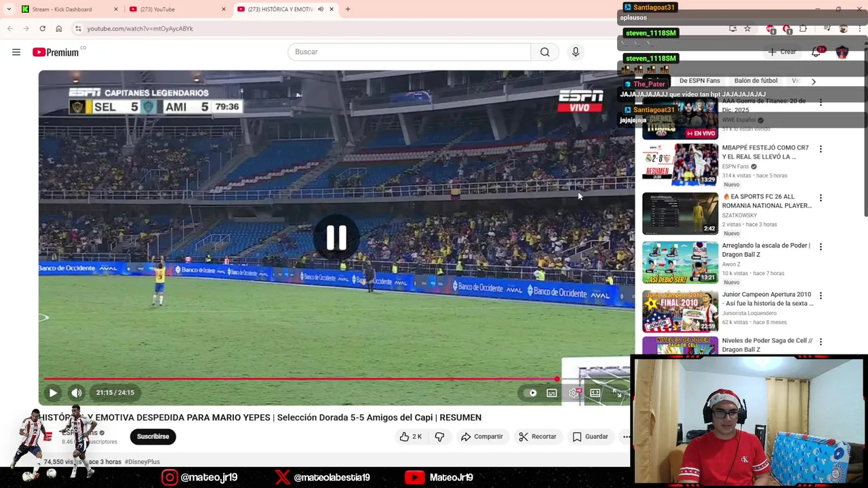Open the browser extensions puzzle icon
The width and height of the screenshot is (868, 488).
tap(803, 28)
